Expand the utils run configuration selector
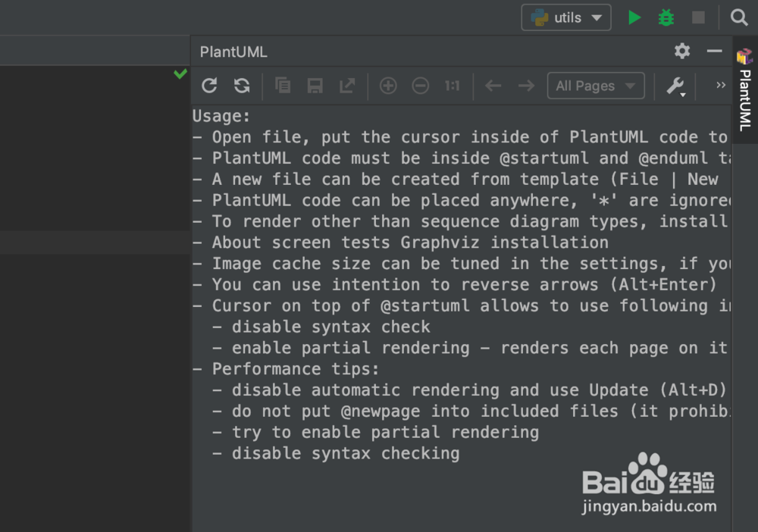This screenshot has height=532, width=758. [566, 17]
